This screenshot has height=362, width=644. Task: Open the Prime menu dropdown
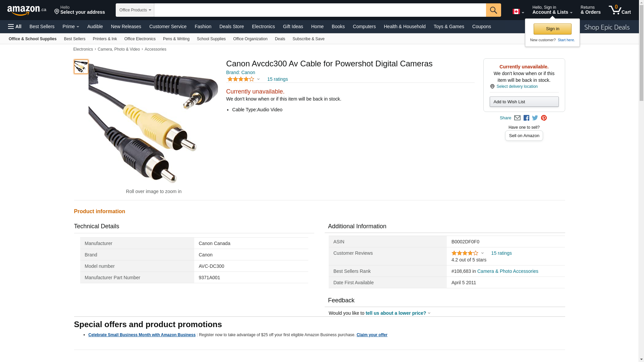71,26
